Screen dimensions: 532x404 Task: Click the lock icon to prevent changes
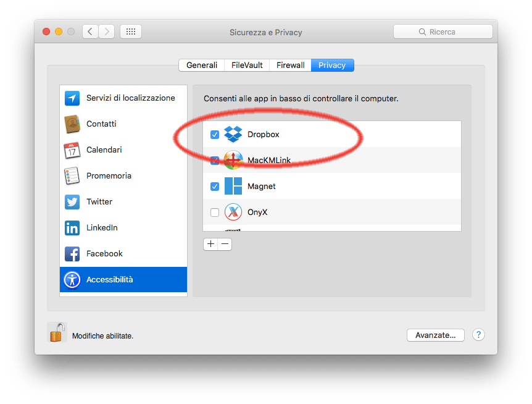pos(57,332)
